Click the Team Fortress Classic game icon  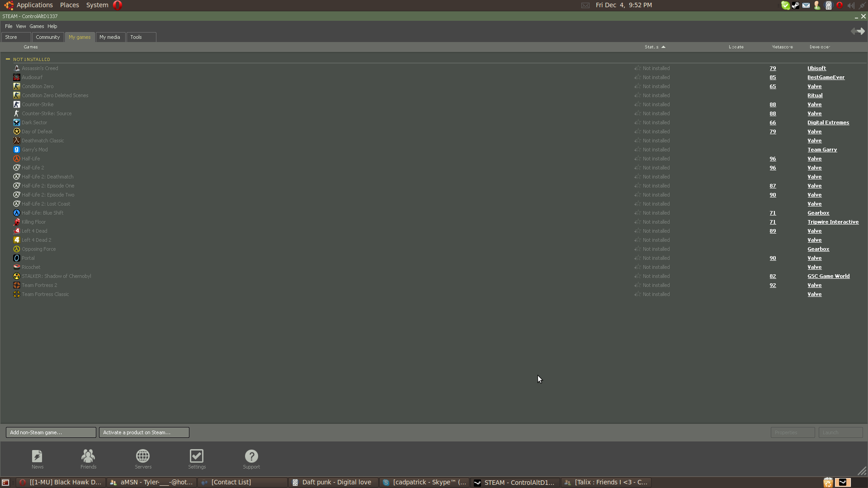(x=17, y=294)
